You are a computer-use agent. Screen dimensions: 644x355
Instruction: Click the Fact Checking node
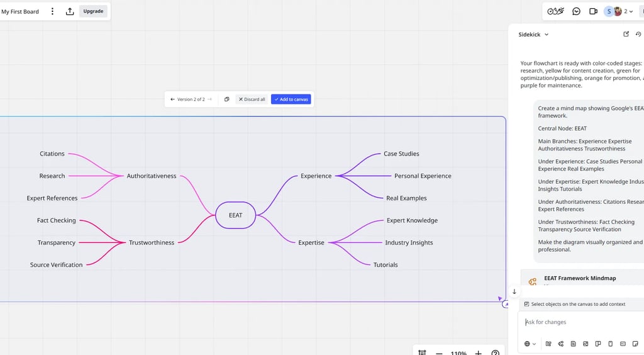(56, 220)
